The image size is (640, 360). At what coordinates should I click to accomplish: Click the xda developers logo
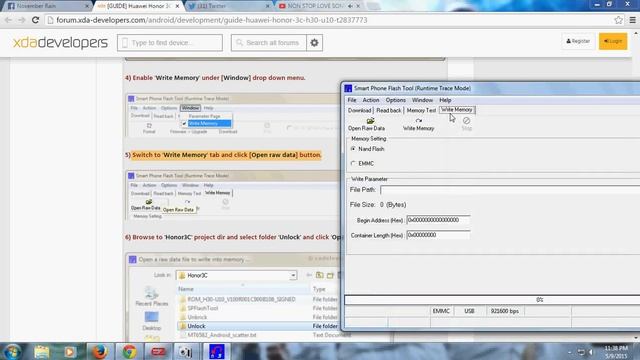click(60, 42)
